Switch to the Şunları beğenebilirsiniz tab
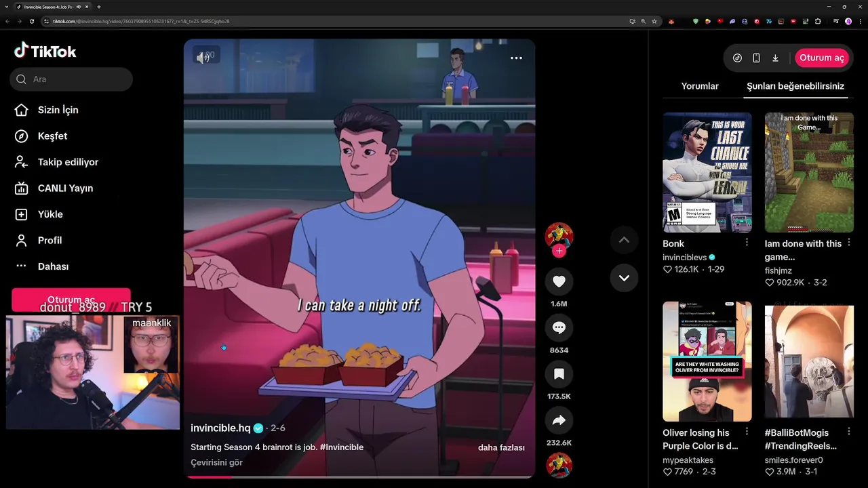Viewport: 868px width, 488px height. click(795, 86)
